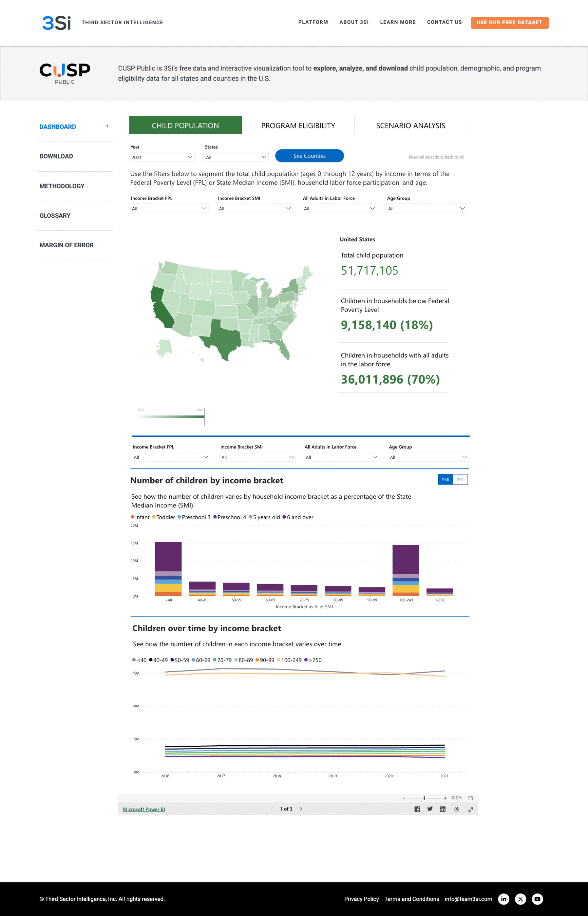The width and height of the screenshot is (588, 916).
Task: Click the See Counties button
Action: coord(309,156)
